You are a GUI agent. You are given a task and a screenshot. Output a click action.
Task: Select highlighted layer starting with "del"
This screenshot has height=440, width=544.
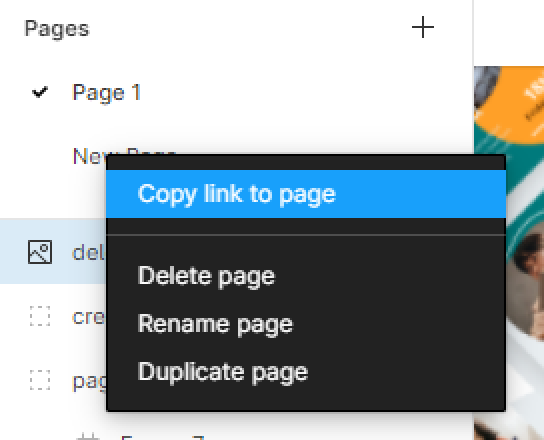88,252
